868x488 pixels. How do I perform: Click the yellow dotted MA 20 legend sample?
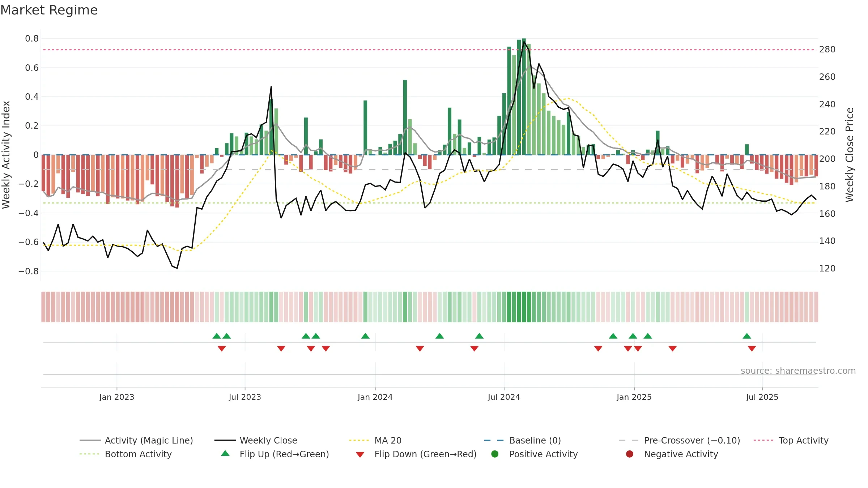point(360,440)
